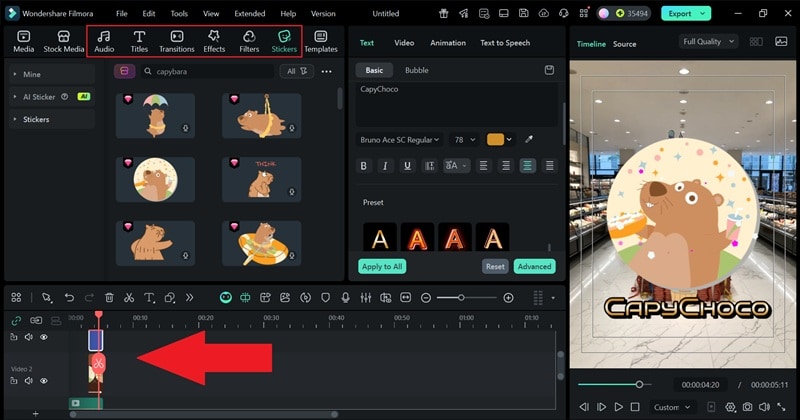800x420 pixels.
Task: Open the All filter button
Action: [296, 71]
